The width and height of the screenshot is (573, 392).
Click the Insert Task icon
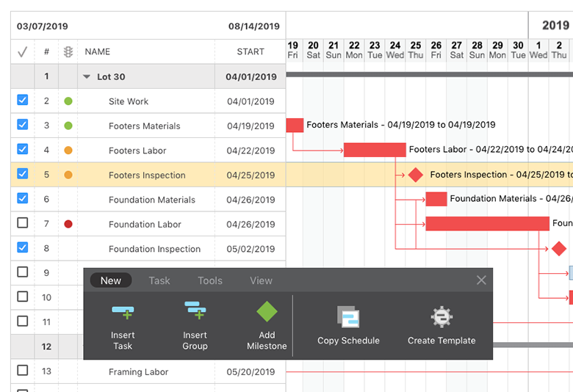point(123,313)
